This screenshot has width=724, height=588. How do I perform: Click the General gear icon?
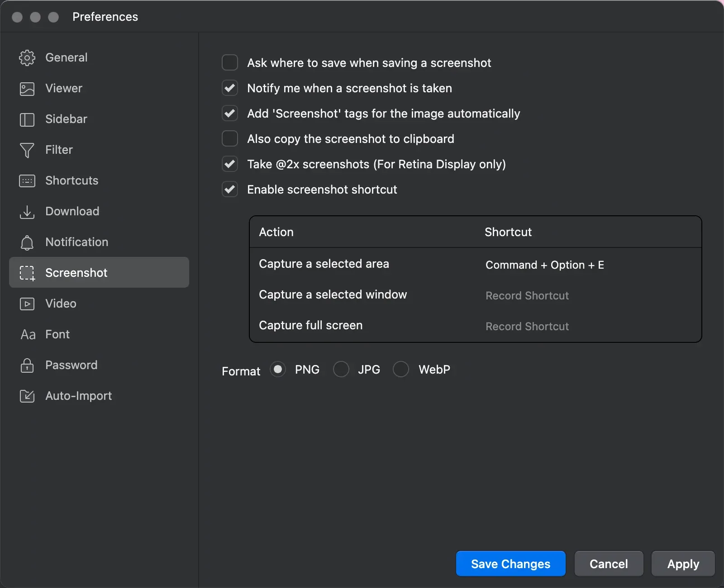pos(27,58)
